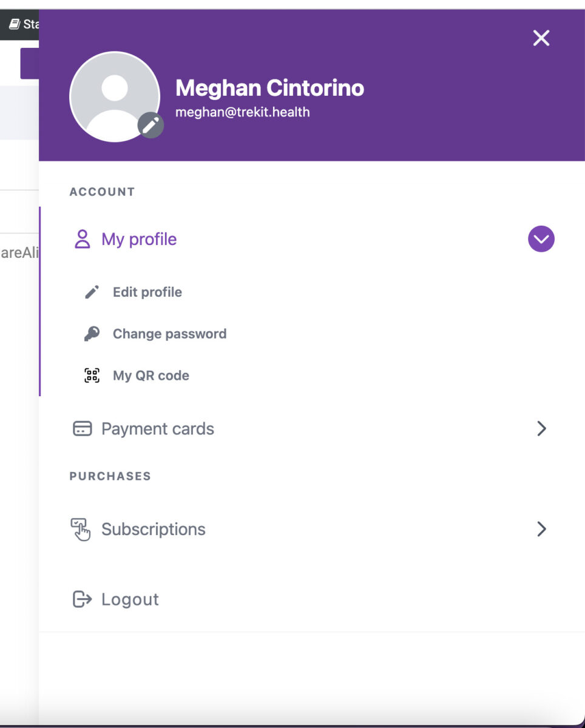Collapse My profile with purple chevron
This screenshot has height=728, width=585.
541,239
